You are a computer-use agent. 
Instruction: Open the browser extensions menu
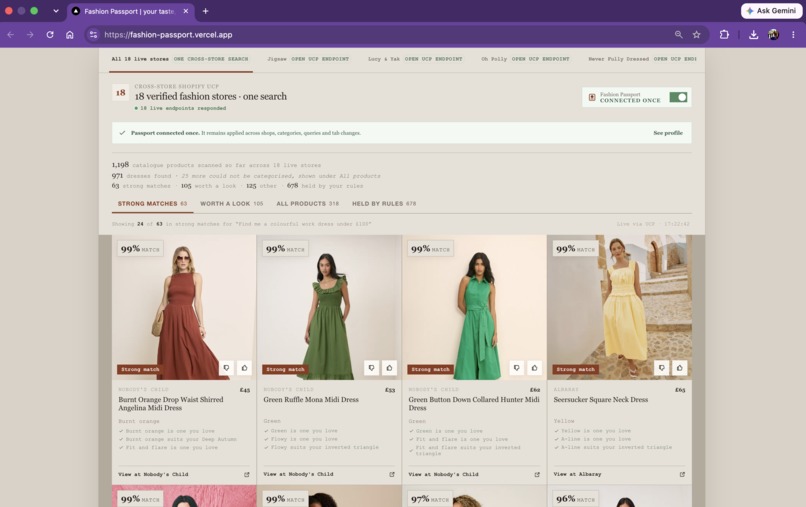coord(724,35)
